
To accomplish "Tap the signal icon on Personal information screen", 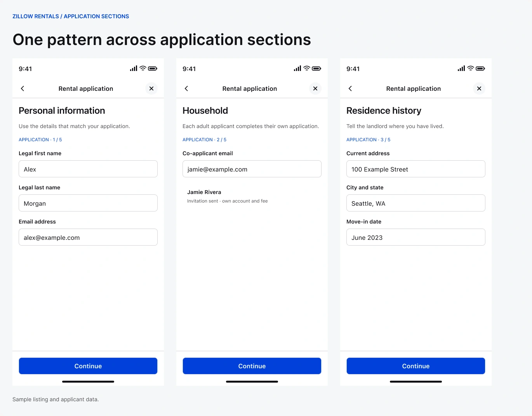I will 134,68.
